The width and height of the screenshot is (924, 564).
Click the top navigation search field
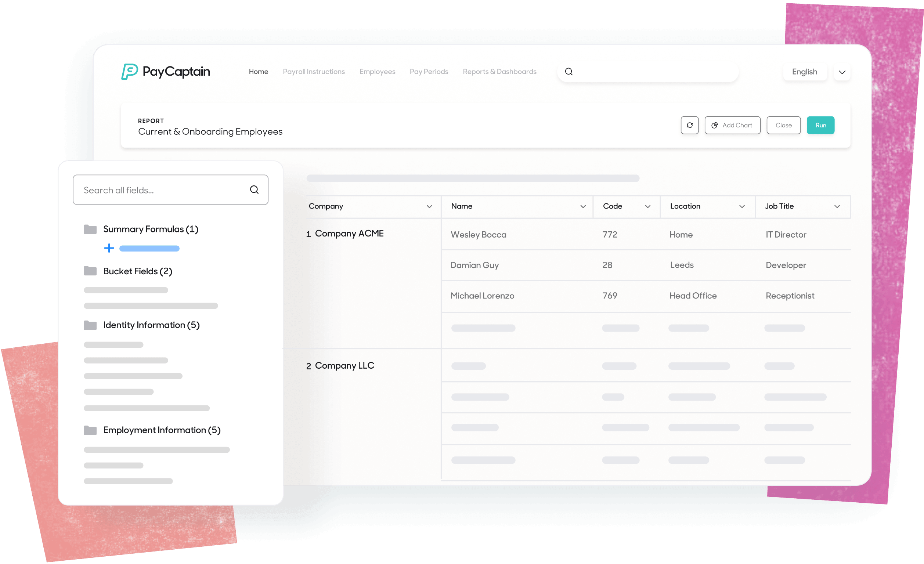[648, 72]
